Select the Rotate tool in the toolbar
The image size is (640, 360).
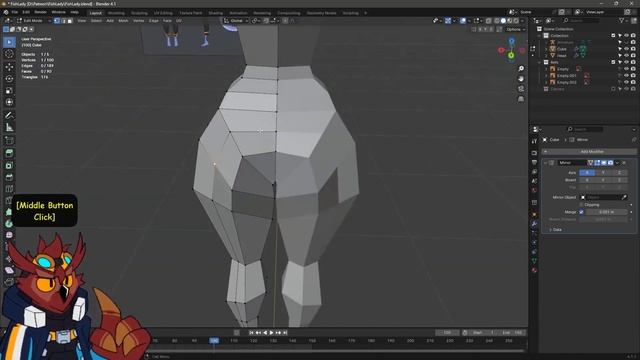(9, 78)
